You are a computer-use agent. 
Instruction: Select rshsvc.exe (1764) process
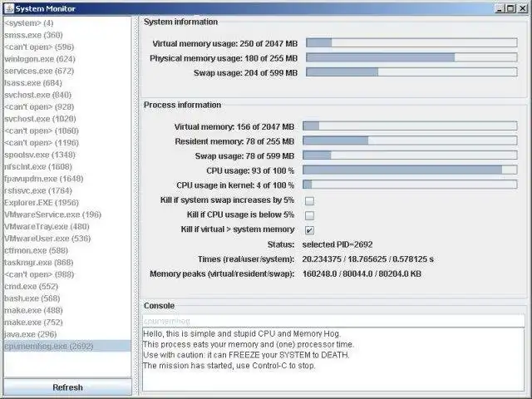click(x=67, y=190)
